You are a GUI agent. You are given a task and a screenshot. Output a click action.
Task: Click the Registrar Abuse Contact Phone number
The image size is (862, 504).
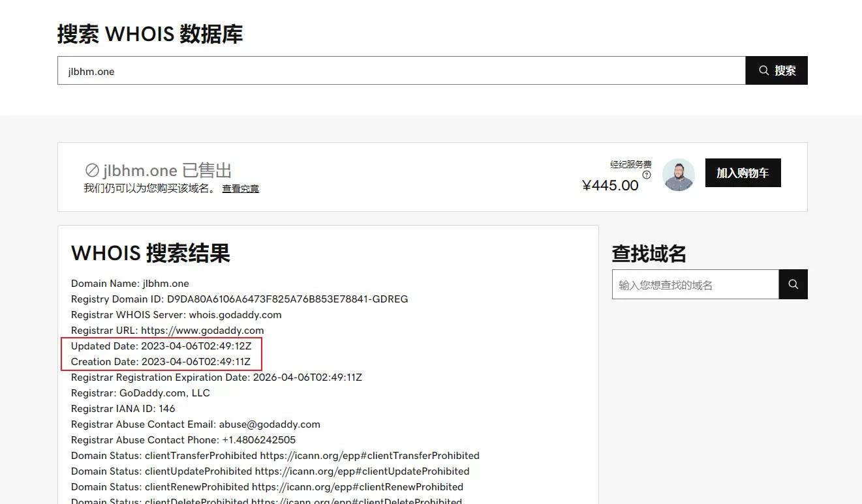point(258,440)
